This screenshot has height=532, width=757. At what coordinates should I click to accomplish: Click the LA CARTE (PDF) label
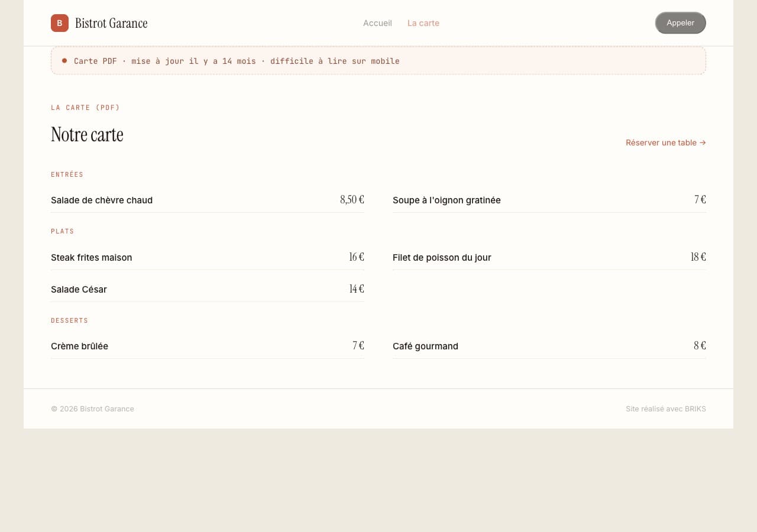pyautogui.click(x=86, y=108)
